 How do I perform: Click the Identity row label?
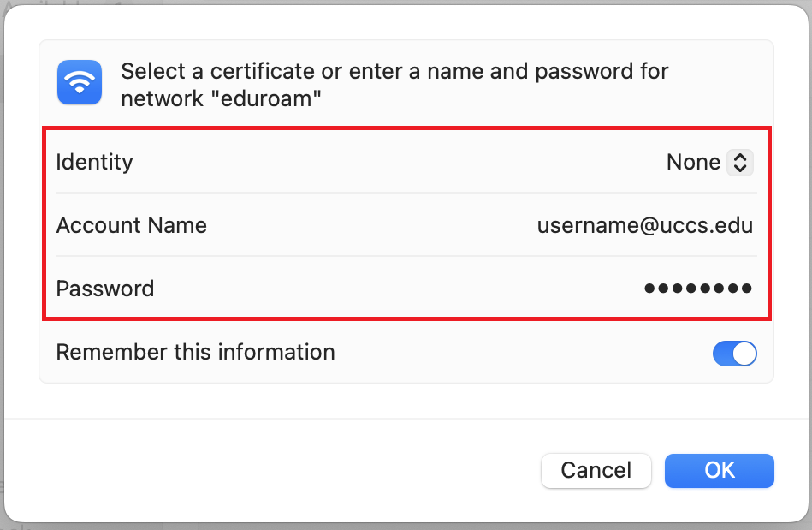[x=94, y=162]
